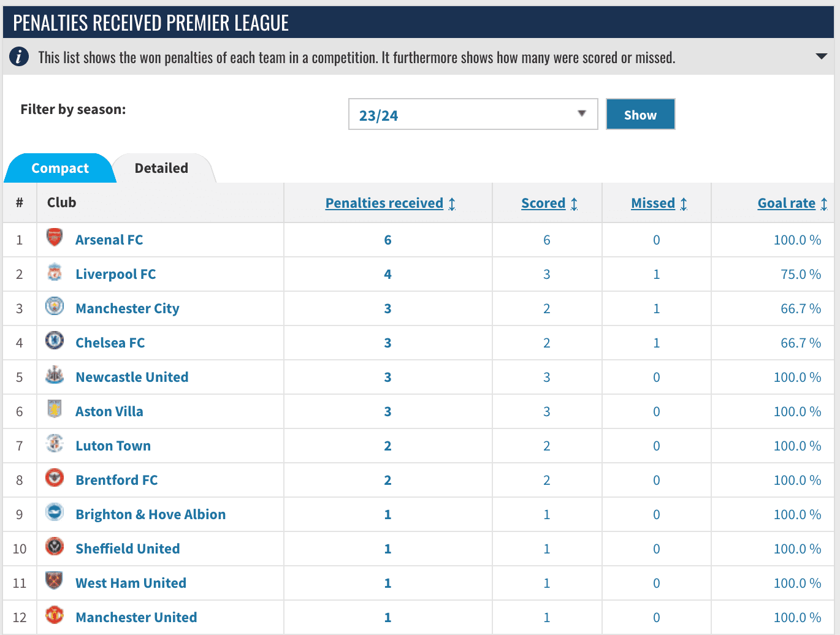
Task: Switch to the Compact tab
Action: tap(60, 168)
